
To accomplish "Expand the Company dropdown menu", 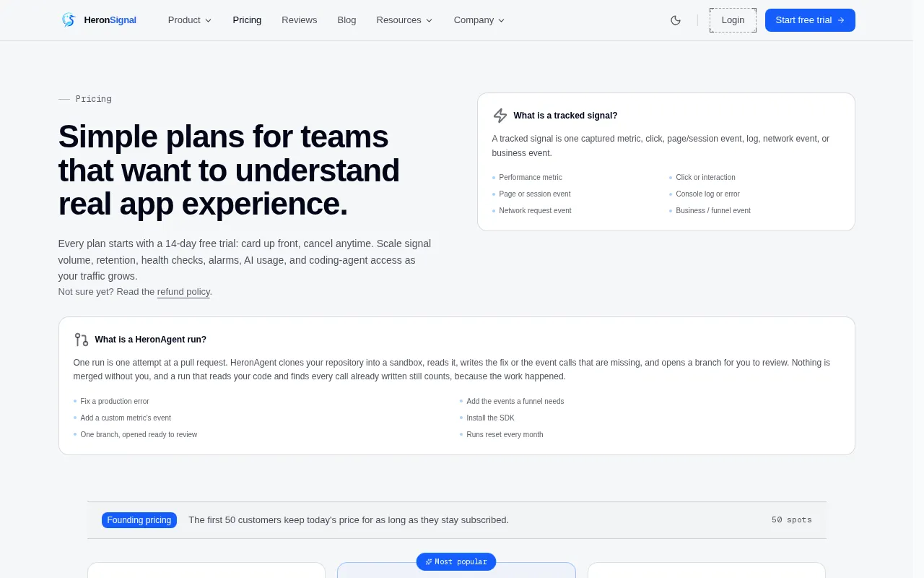I will point(479,20).
